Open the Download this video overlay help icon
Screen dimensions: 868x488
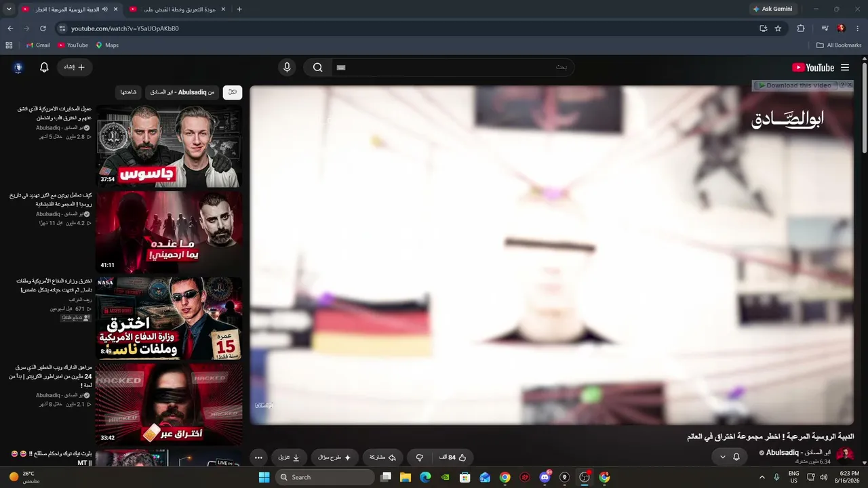pos(842,85)
